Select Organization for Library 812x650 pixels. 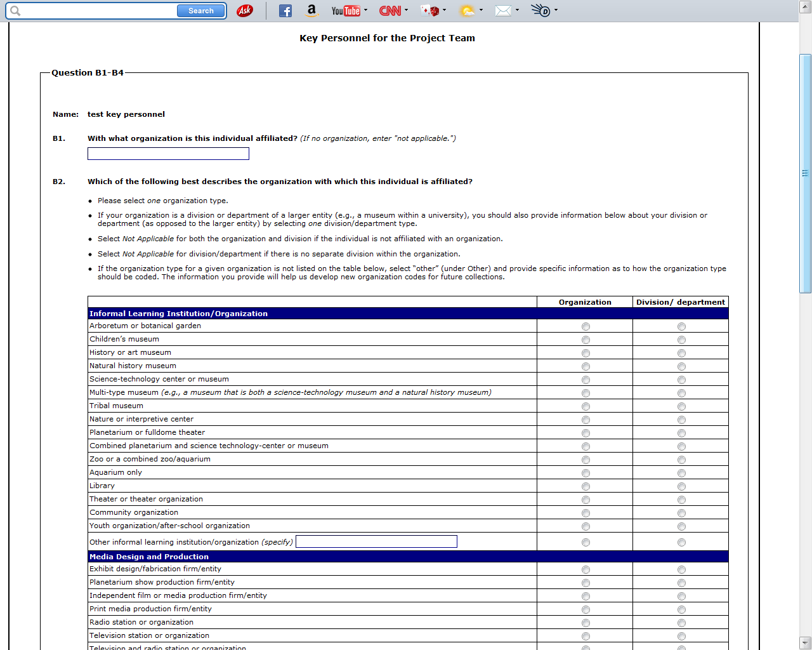point(586,486)
